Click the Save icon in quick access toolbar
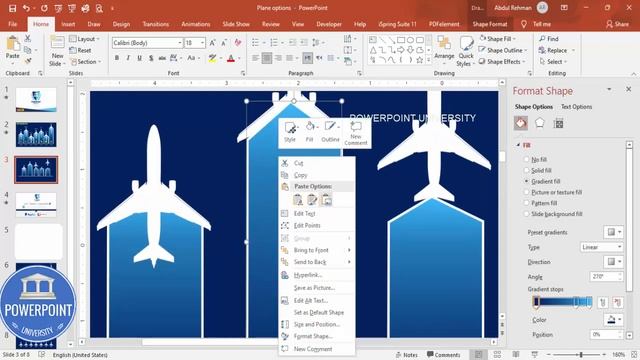This screenshot has height=360, width=640. click(x=13, y=8)
